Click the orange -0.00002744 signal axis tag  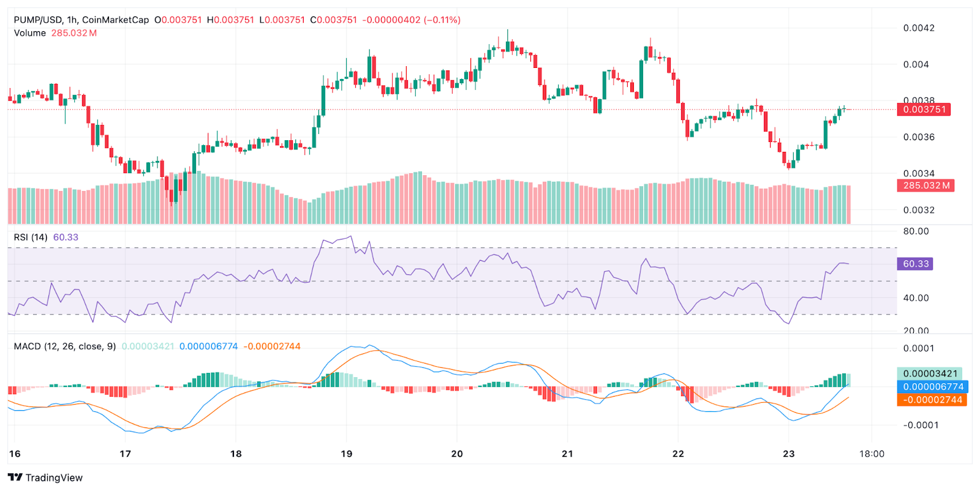932,400
